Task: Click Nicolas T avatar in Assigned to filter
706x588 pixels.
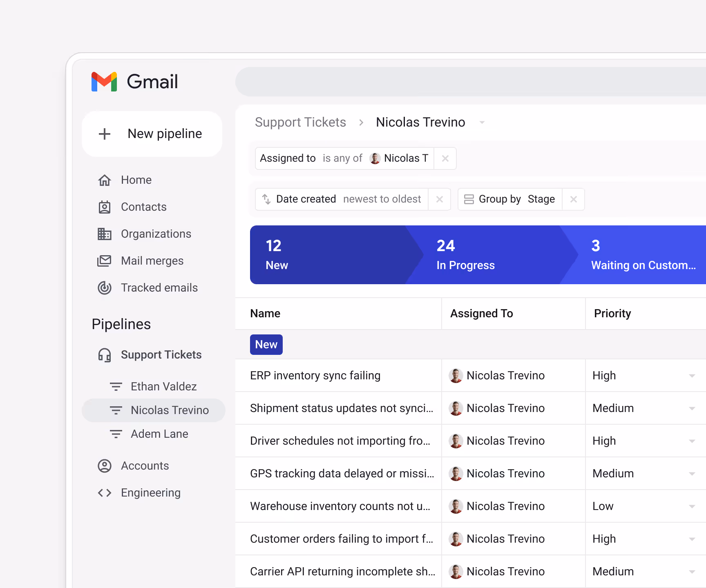Action: (x=375, y=158)
